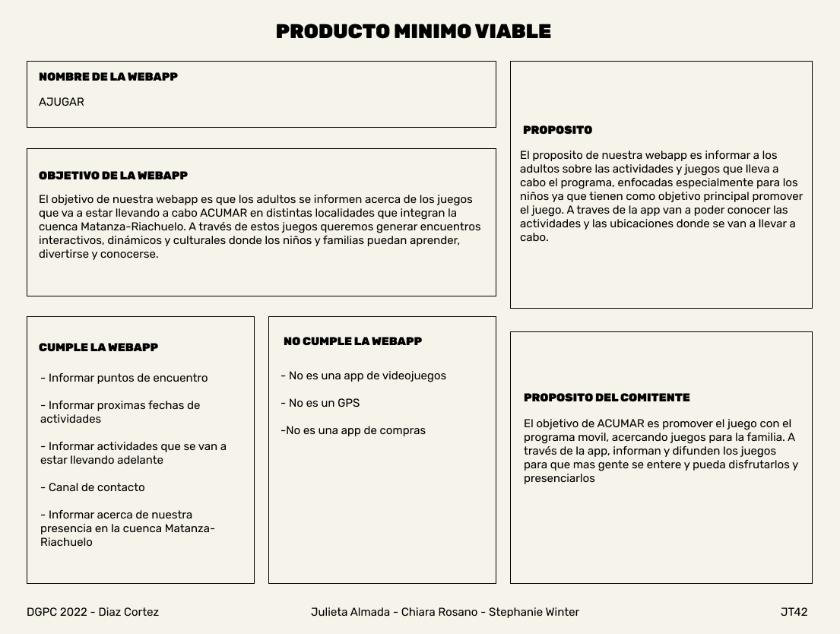Screen dimensions: 840x634
Task: Select the 'Informar acerca de nuestra presencia' item
Action: click(x=127, y=528)
